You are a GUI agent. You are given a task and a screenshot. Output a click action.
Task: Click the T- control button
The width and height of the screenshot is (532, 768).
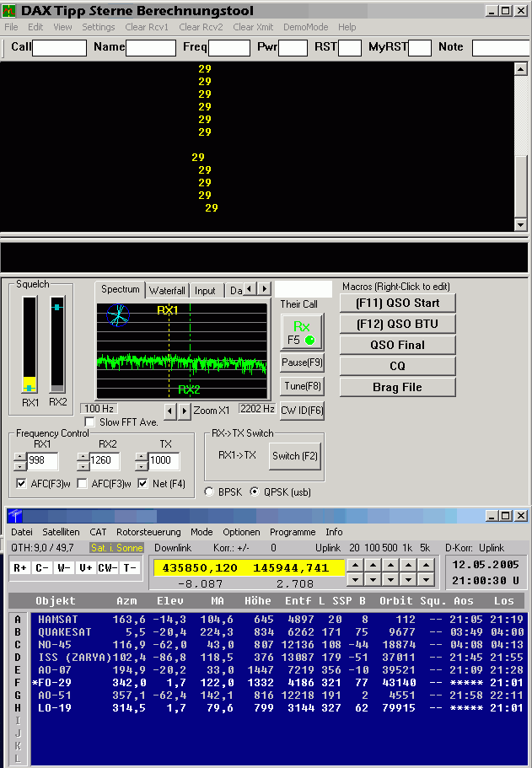coord(129,568)
